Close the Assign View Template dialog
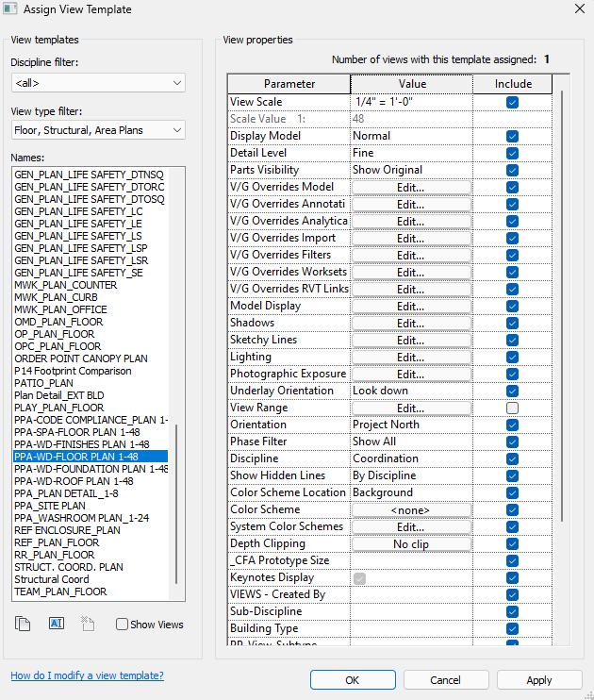The height and width of the screenshot is (700, 594). coord(580,8)
